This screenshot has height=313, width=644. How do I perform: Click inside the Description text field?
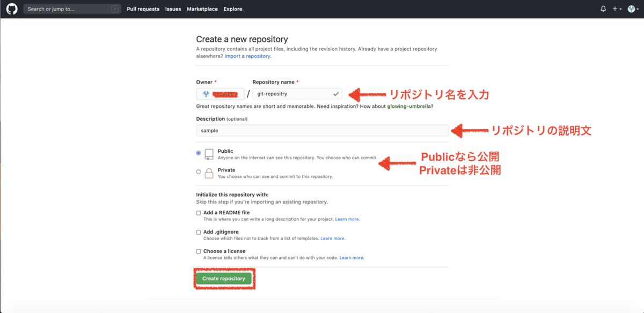point(322,130)
